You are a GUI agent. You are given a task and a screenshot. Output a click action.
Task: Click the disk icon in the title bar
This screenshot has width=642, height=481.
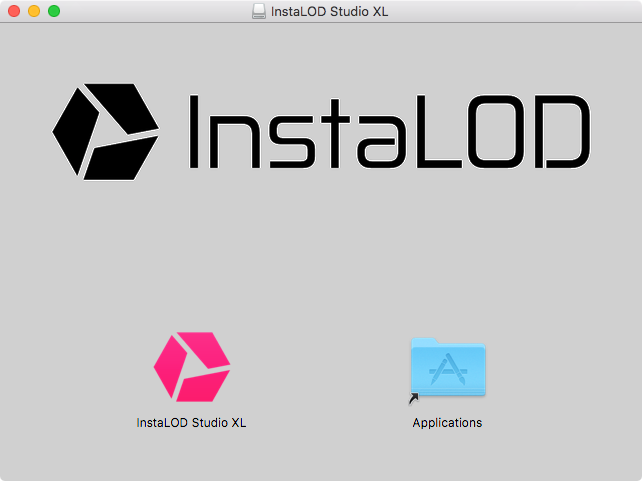coord(259,11)
